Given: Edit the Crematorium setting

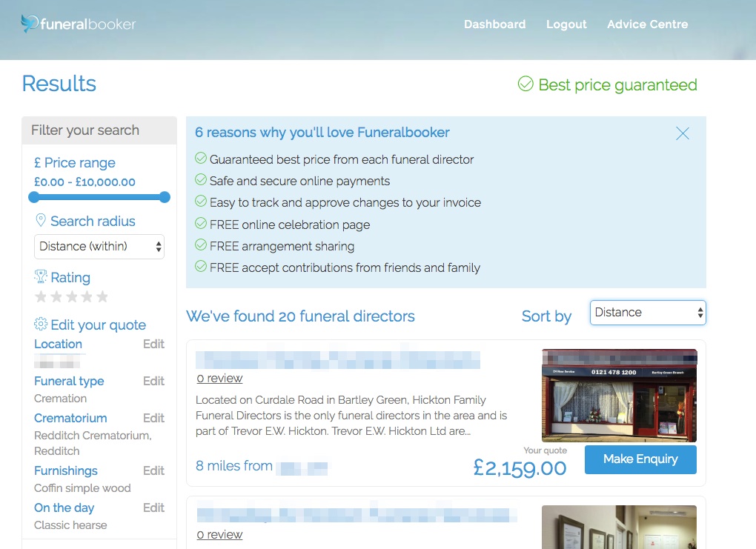Looking at the screenshot, I should (x=154, y=419).
